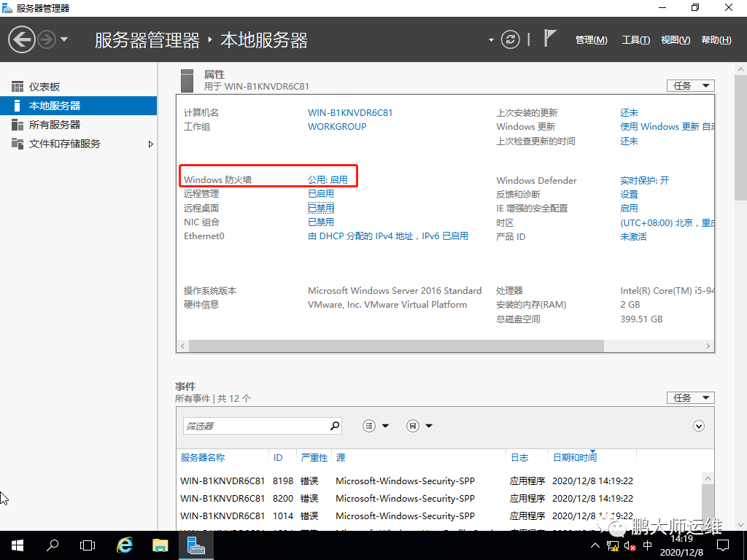Open the notifications flag icon

[550, 38]
